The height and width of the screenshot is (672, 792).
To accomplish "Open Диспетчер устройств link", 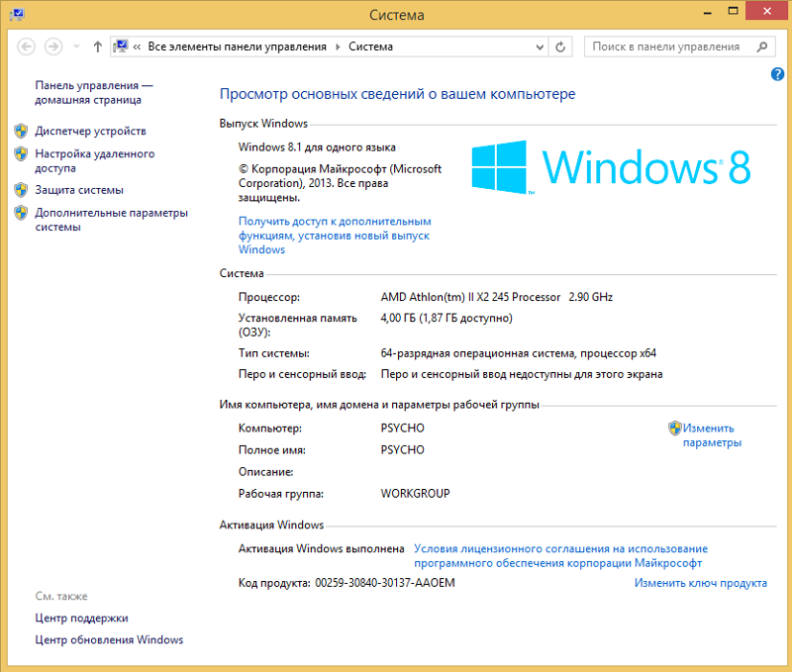I will pos(90,132).
